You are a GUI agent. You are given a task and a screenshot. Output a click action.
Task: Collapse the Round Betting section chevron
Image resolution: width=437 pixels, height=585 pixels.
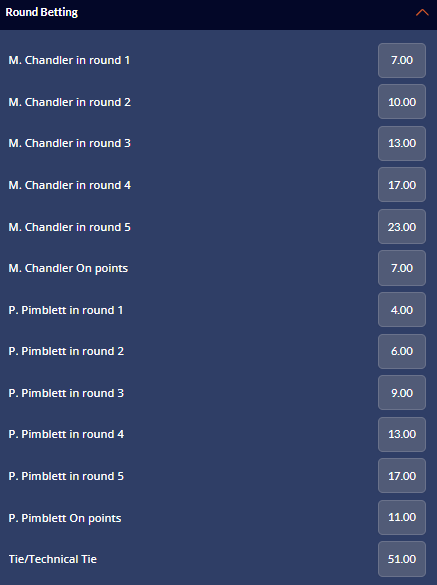422,12
